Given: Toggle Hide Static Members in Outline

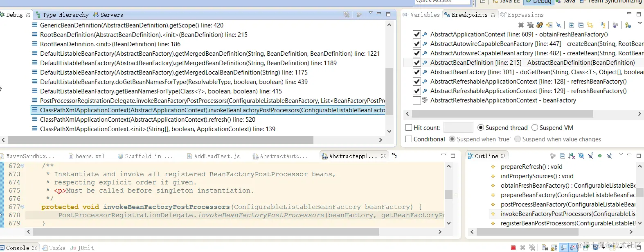Looking at the screenshot, I should click(x=590, y=156).
